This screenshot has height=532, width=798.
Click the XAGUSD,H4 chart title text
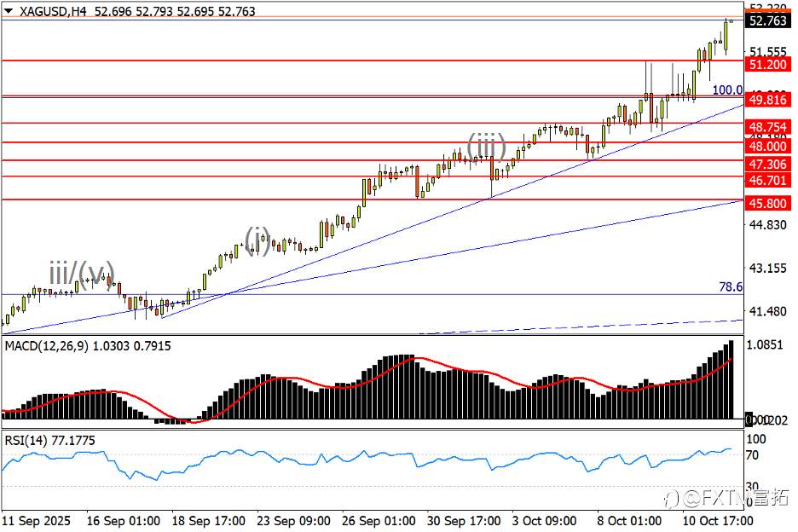(53, 11)
